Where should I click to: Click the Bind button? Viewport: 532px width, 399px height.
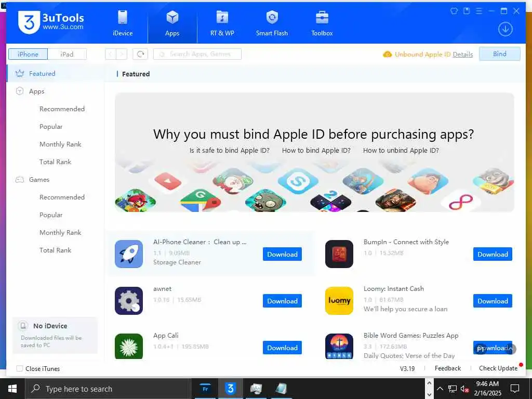click(499, 54)
